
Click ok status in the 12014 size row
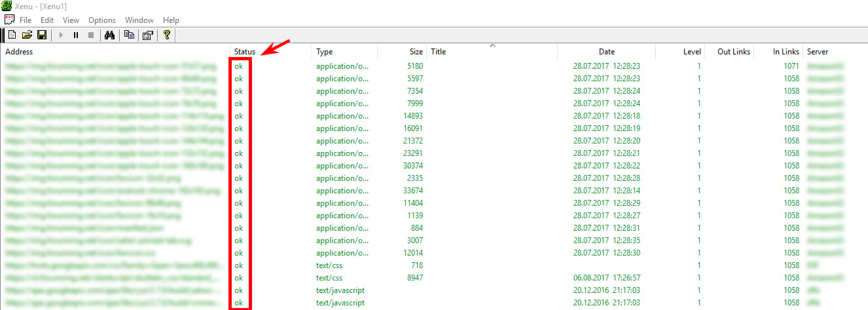click(239, 253)
